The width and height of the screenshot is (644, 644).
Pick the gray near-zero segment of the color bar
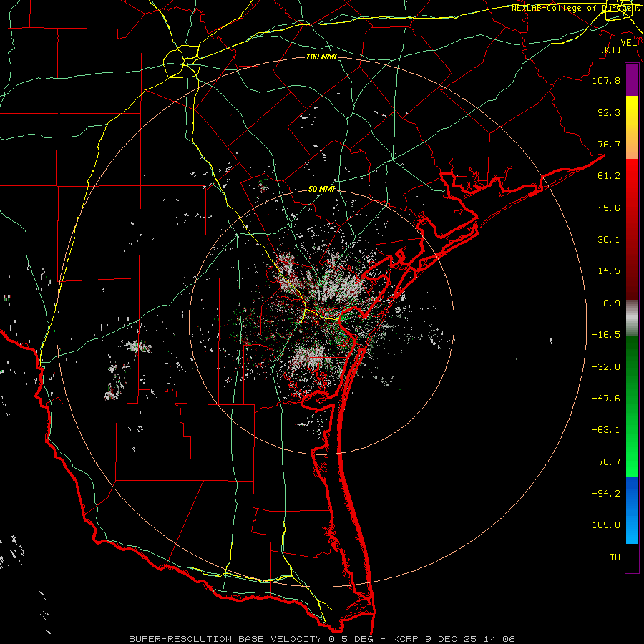pos(632,318)
